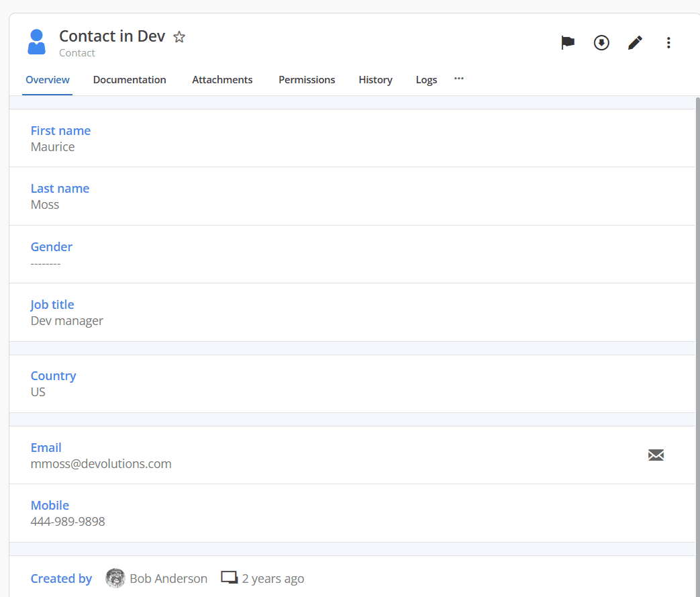Click the pencil edit icon

pyautogui.click(x=635, y=43)
